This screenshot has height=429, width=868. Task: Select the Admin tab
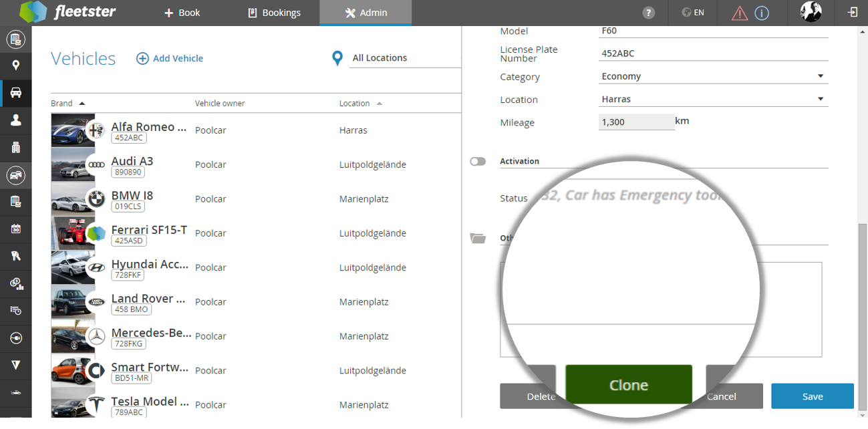pos(366,13)
